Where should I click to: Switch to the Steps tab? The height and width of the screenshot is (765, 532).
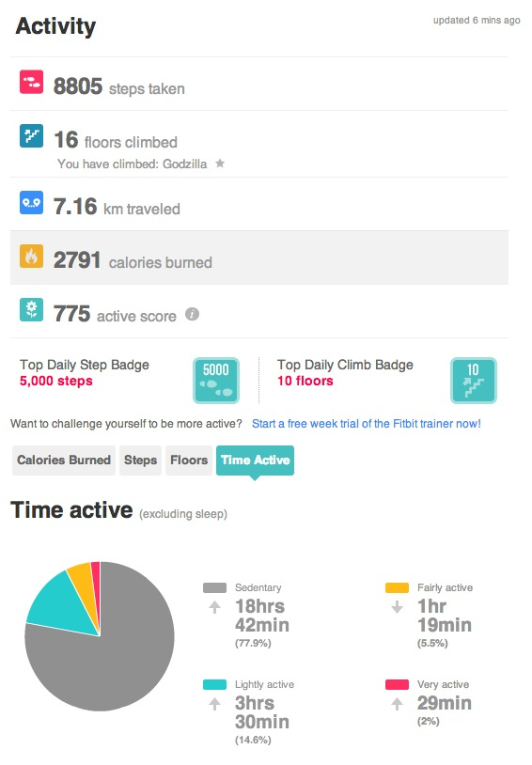(x=141, y=461)
